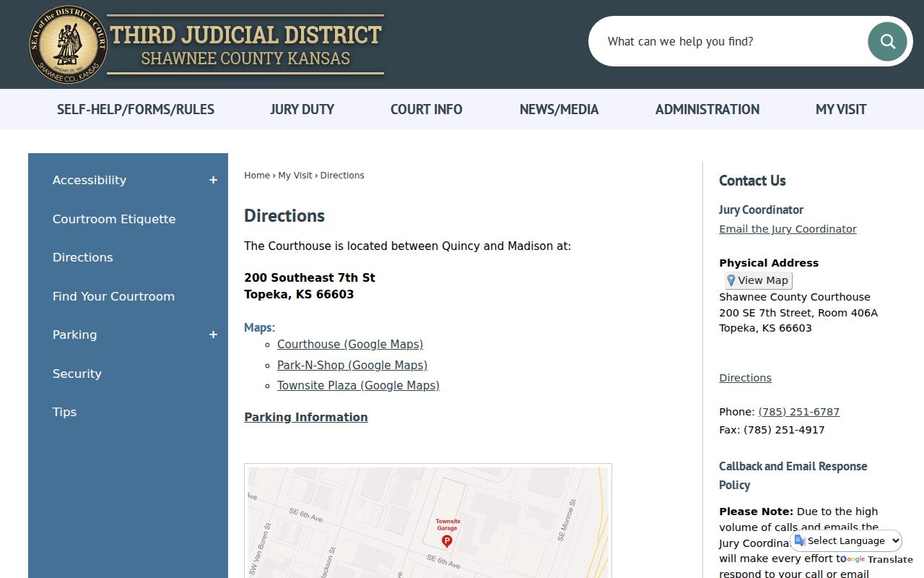Open Courthouse (Google Maps) link
The width and height of the screenshot is (924, 578).
(350, 344)
